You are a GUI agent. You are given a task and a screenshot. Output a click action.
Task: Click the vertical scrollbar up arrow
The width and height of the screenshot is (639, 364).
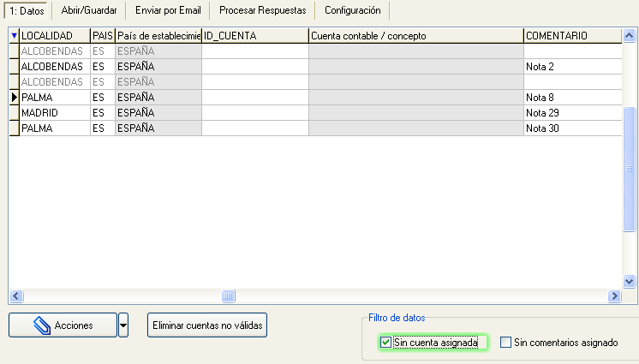tap(629, 36)
